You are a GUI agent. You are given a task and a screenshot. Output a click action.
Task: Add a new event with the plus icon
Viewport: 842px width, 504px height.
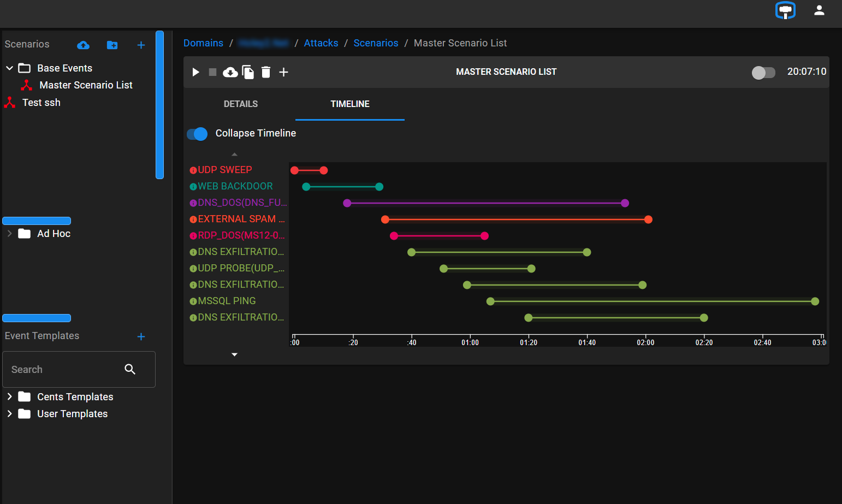(x=283, y=72)
